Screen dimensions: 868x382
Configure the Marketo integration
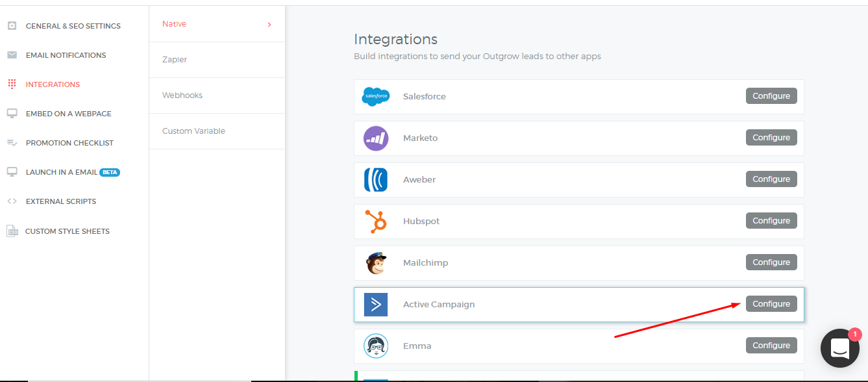(x=771, y=138)
